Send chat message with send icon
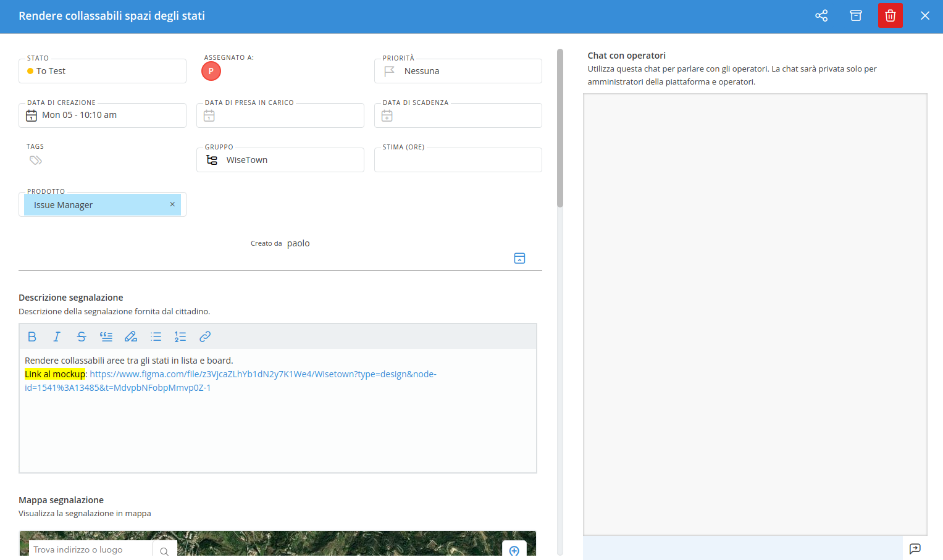This screenshot has width=943, height=560. (915, 548)
